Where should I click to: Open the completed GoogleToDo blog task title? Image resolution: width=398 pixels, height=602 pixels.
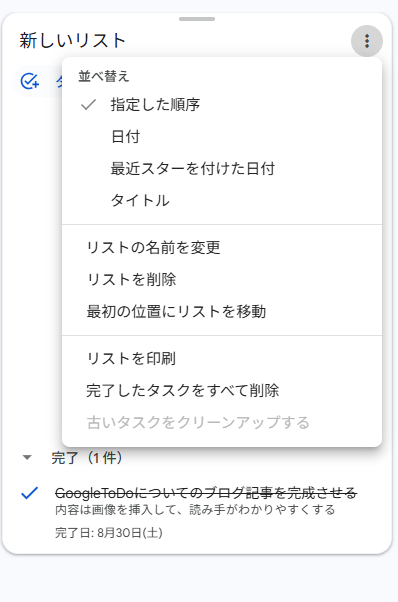tap(206, 492)
